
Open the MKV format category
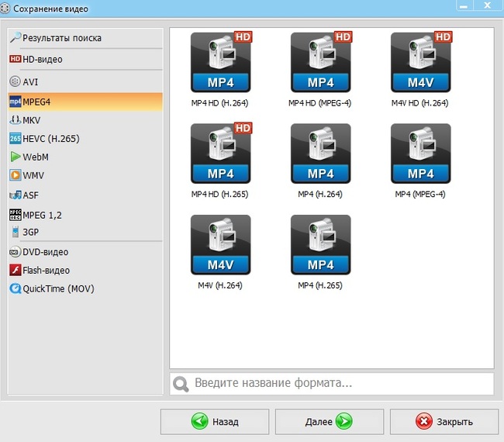pyautogui.click(x=85, y=120)
